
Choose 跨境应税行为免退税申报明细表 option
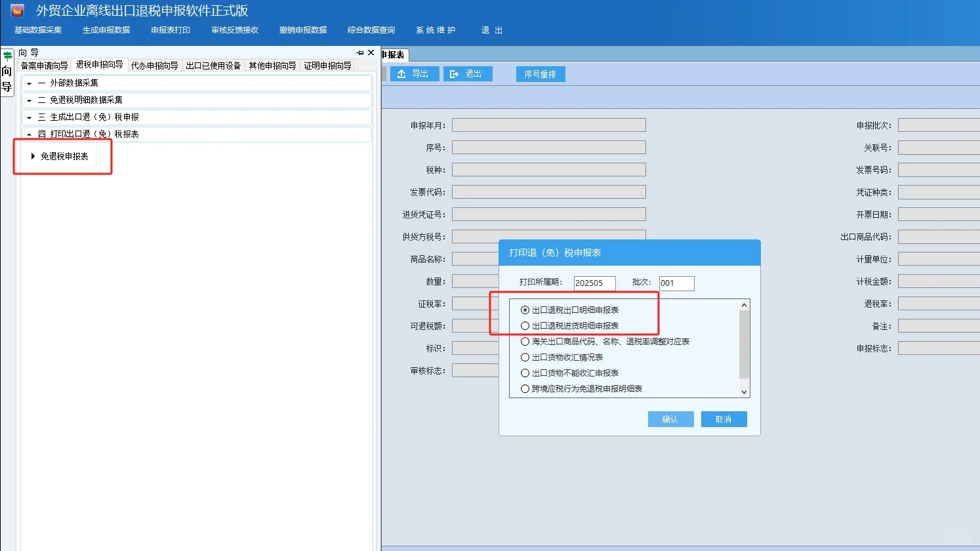[525, 388]
